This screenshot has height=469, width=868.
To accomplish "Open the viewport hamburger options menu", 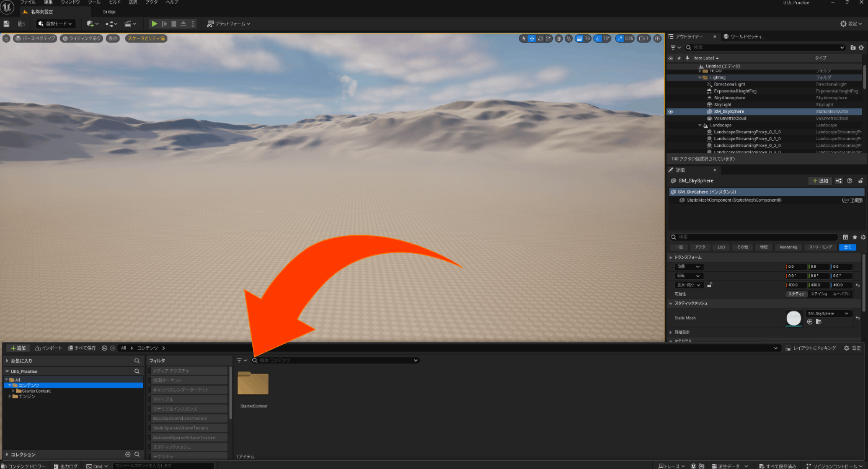I will [x=6, y=38].
